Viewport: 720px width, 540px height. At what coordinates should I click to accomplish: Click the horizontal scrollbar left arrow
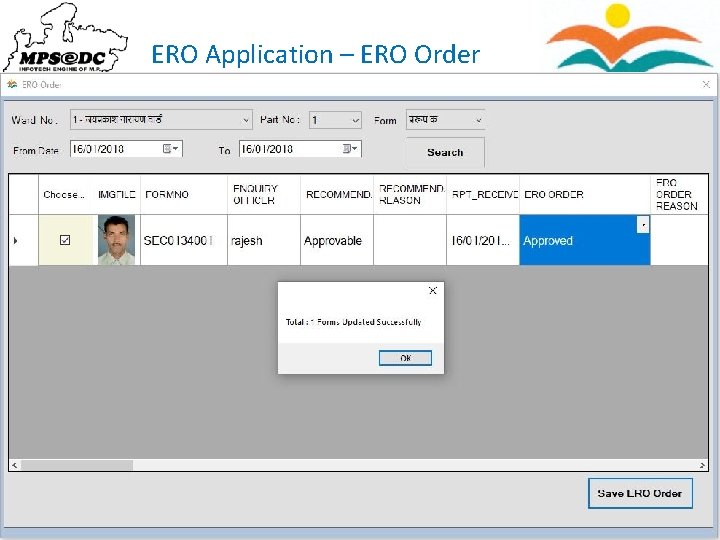click(x=15, y=465)
